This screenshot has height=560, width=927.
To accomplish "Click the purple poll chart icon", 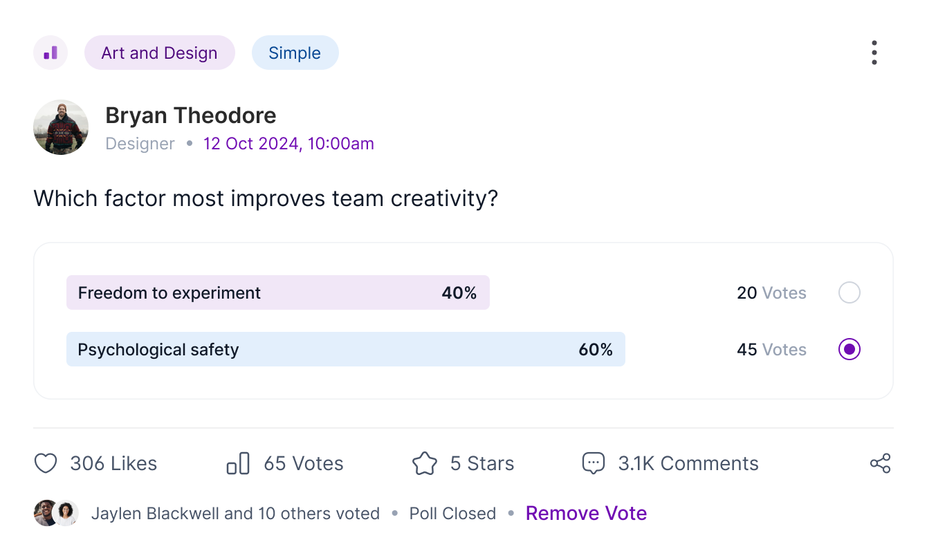I will click(x=51, y=53).
